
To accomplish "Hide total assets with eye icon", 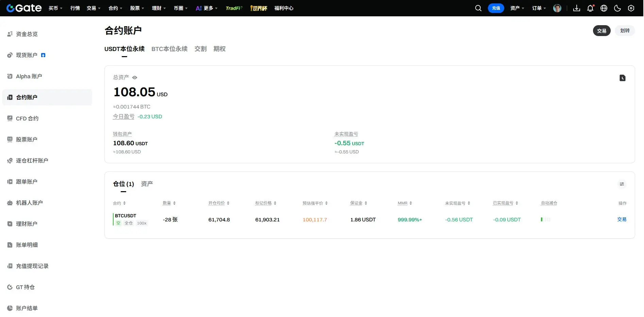I will [135, 78].
